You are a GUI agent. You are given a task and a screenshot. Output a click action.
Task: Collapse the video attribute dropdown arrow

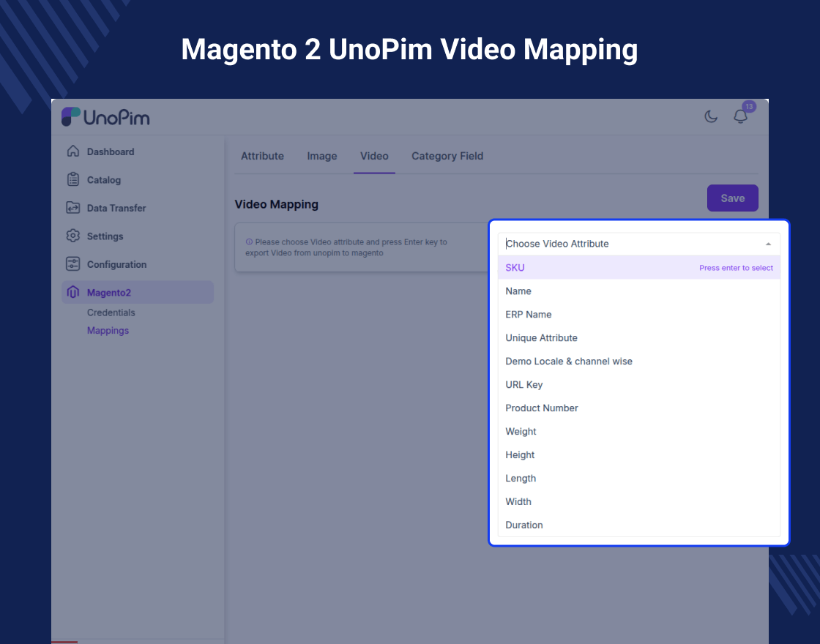click(x=768, y=244)
